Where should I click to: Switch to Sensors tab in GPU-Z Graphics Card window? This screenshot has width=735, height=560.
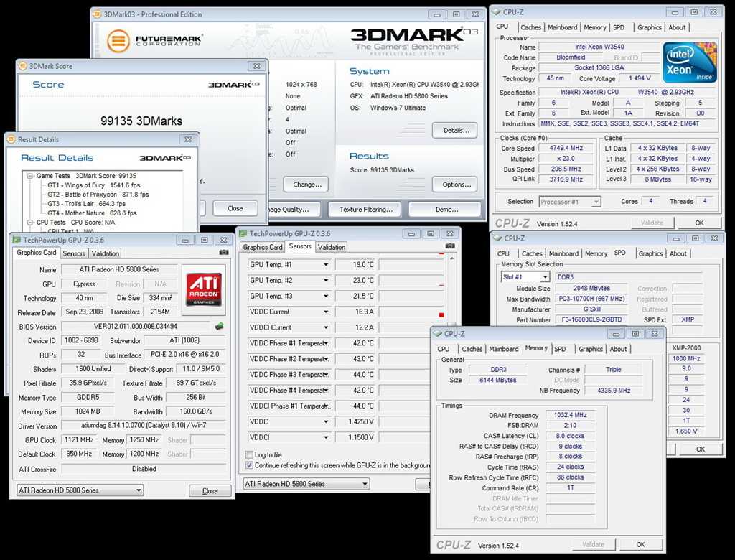pos(74,253)
